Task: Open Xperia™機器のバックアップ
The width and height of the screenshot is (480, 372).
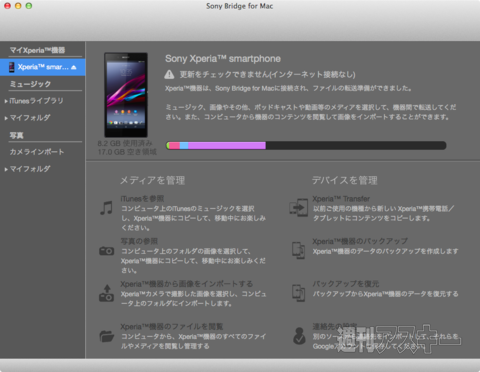Action: pos(360,241)
